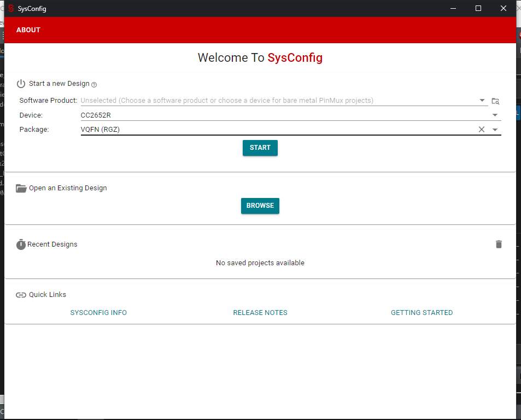Screen dimensions: 521x420
Task: Click the Device field showing CC2652R
Action: point(291,115)
